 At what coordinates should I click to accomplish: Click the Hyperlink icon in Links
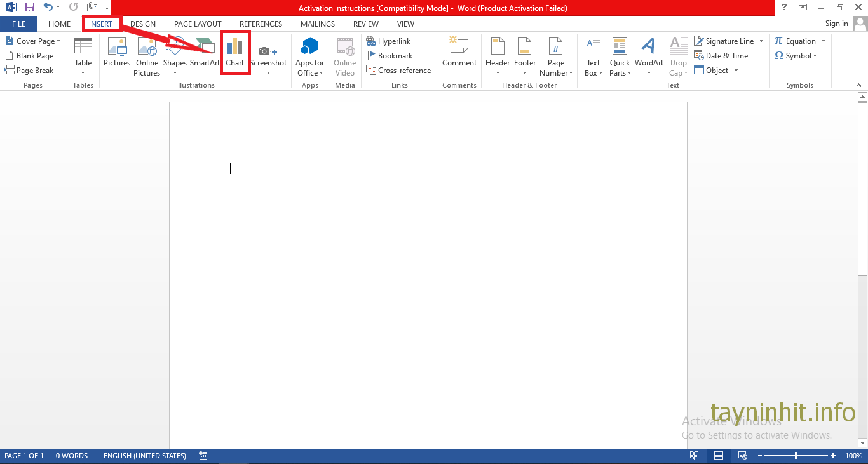pos(389,41)
